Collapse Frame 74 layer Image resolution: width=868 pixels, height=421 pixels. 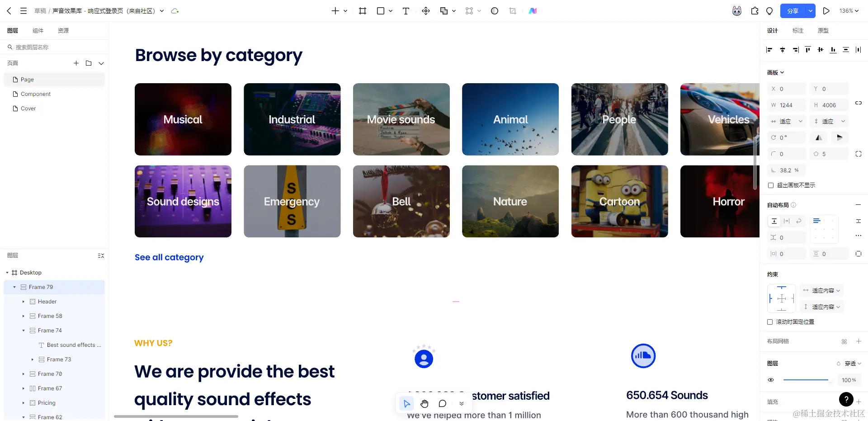click(24, 331)
